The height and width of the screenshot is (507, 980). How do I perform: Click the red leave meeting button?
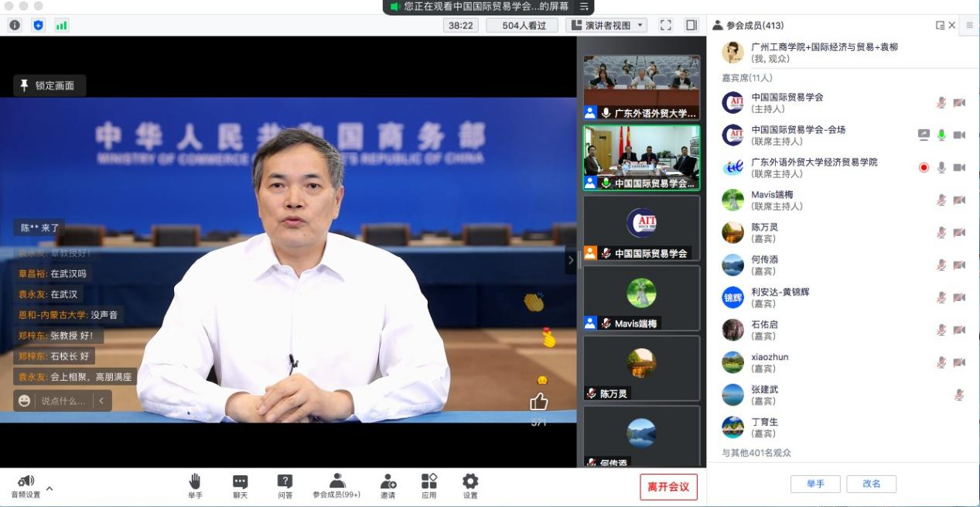pyautogui.click(x=668, y=487)
